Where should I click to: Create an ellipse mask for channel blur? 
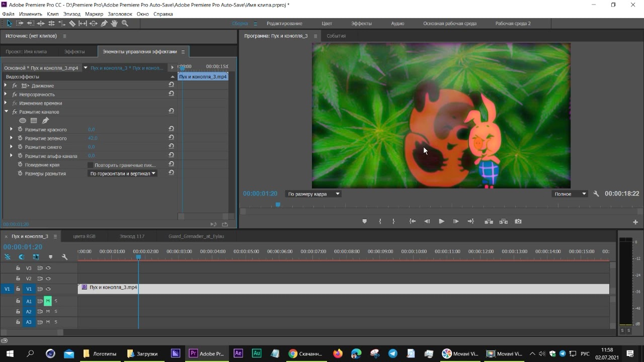[x=23, y=121]
